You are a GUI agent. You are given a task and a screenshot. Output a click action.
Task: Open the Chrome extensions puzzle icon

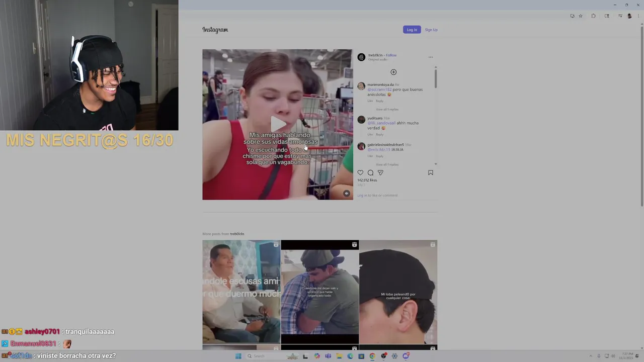click(x=593, y=16)
